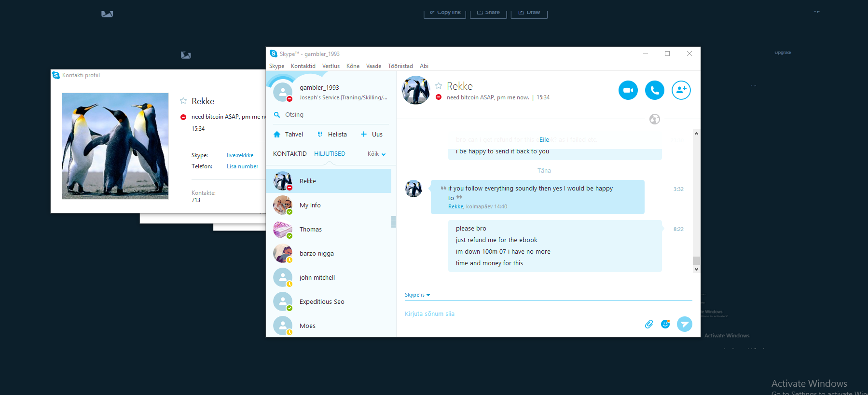
Task: Open the penguin photo in Kontakti profiil
Action: point(115,146)
